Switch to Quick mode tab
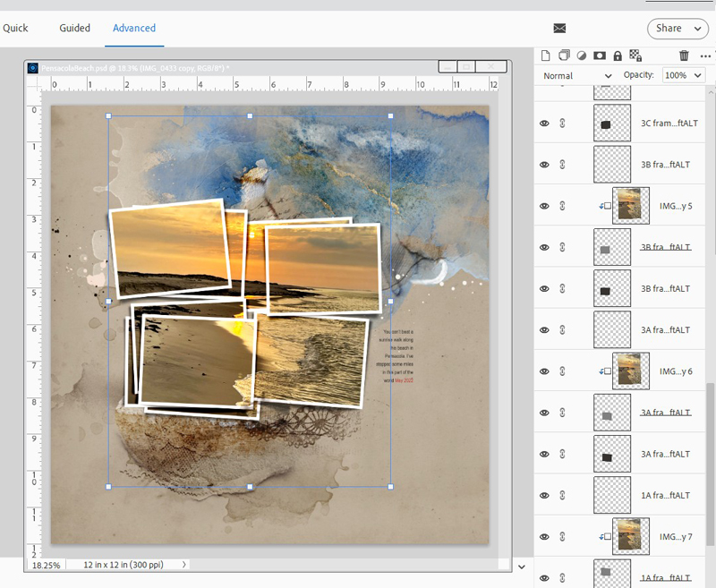Screen dimensions: 716x588 [x=15, y=29]
